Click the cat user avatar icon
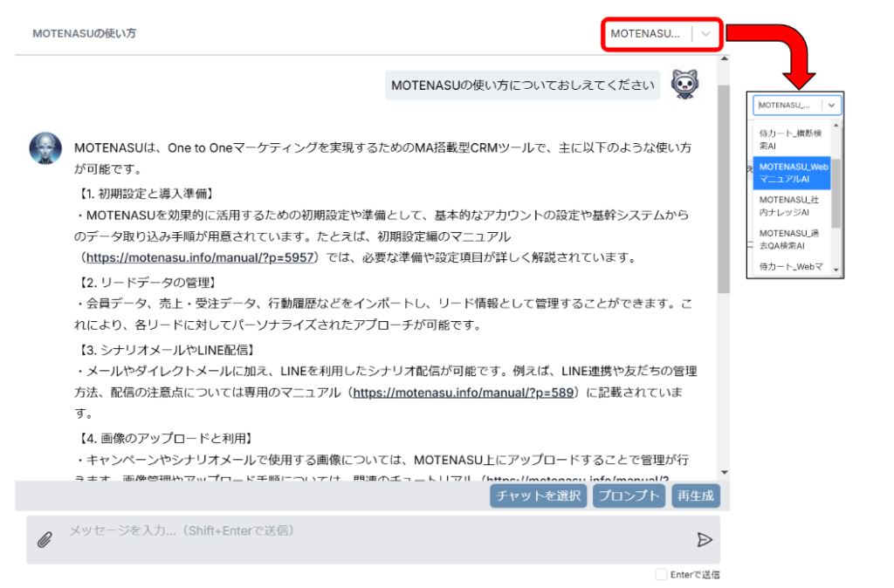Viewport: 894px width, 588px height. point(684,85)
